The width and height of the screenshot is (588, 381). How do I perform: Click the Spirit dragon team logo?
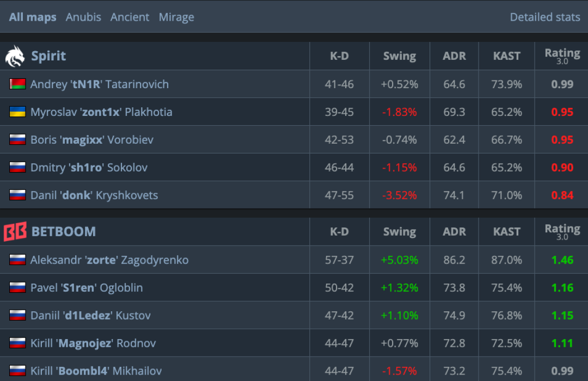click(15, 56)
